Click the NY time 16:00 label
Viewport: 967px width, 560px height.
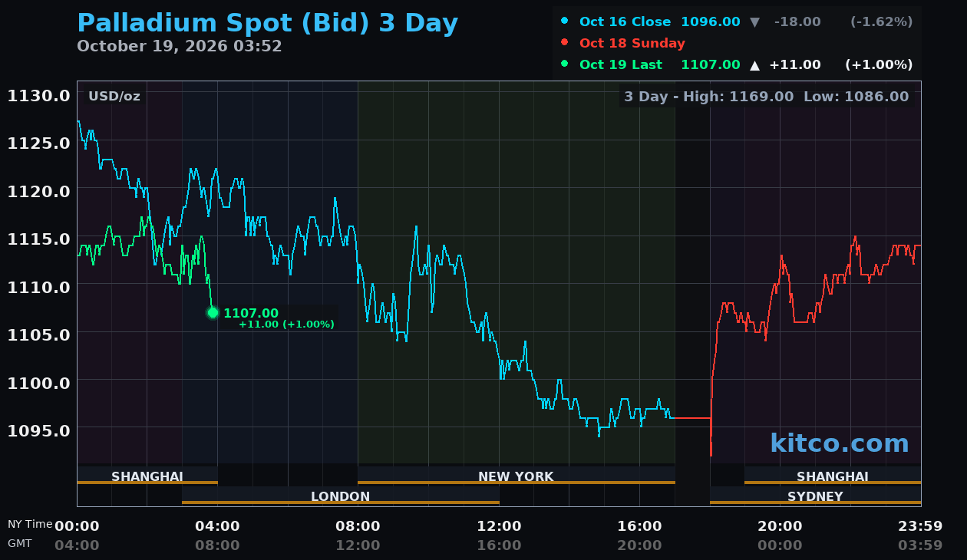pyautogui.click(x=639, y=526)
